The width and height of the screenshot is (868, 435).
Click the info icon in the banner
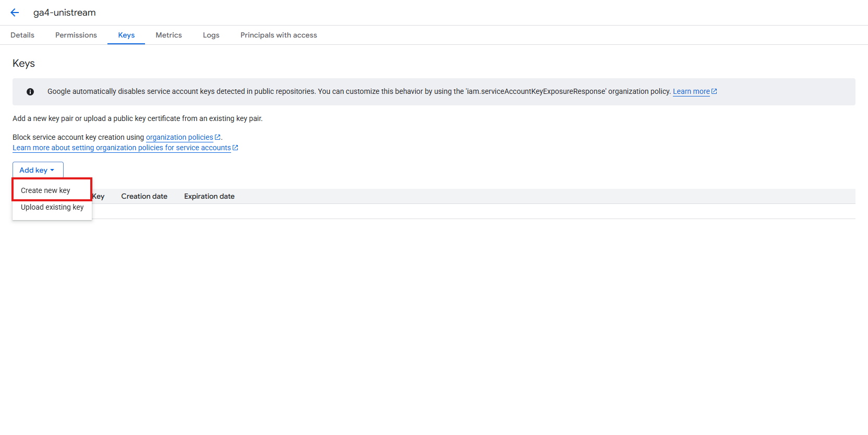tap(30, 92)
